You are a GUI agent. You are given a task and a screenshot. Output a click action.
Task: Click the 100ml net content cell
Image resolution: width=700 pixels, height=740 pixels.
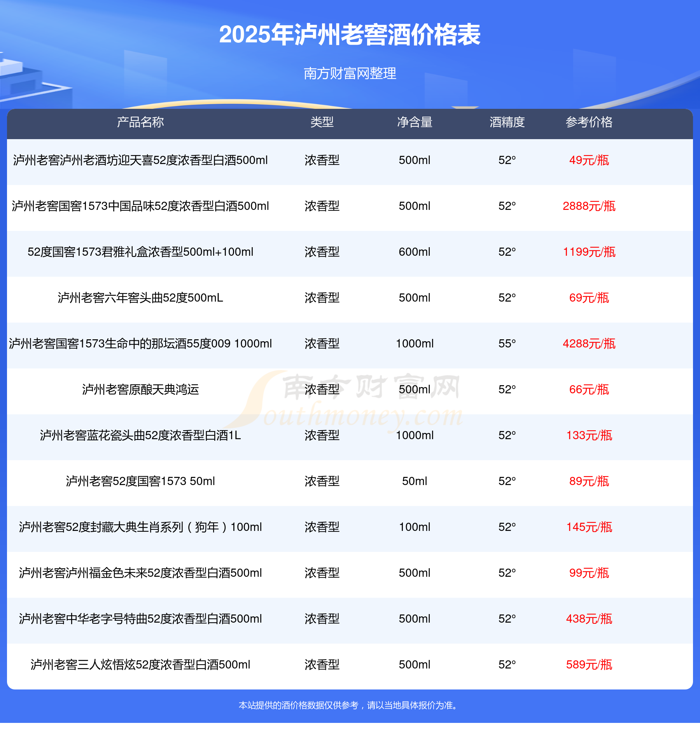coord(415,527)
